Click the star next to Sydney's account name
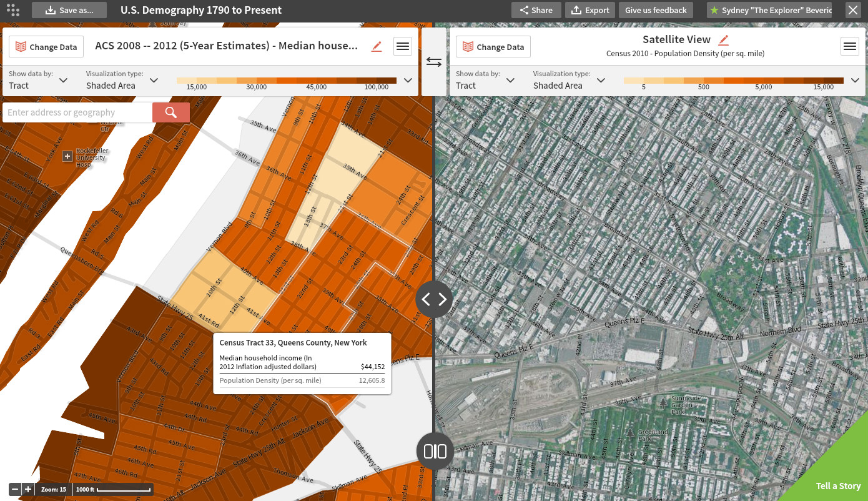 click(714, 10)
